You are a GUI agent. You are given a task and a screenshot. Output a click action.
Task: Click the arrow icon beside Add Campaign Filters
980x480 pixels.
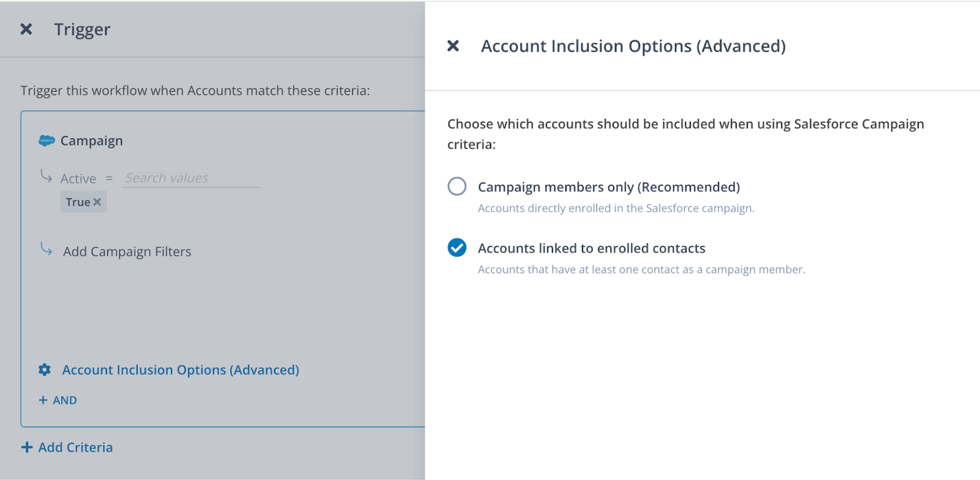(46, 249)
